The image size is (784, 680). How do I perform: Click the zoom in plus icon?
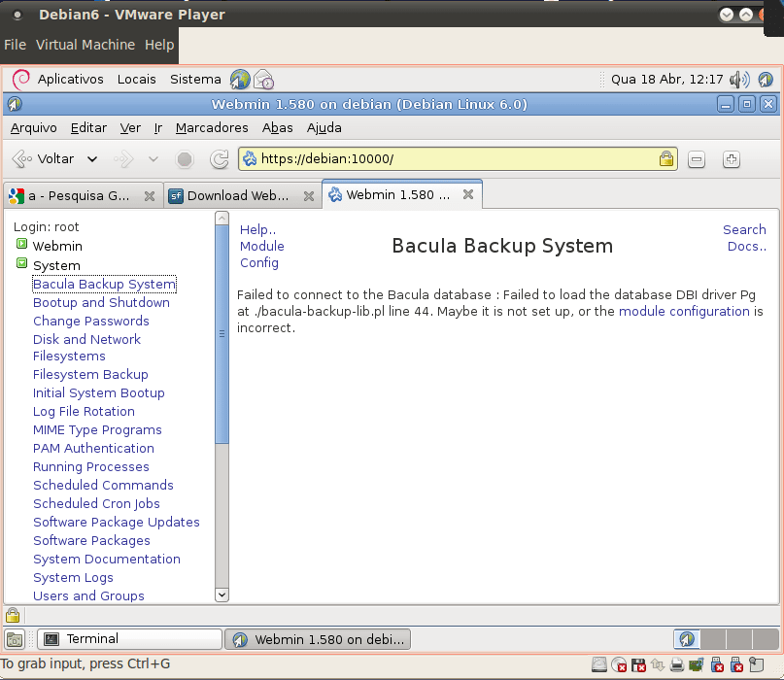732,159
